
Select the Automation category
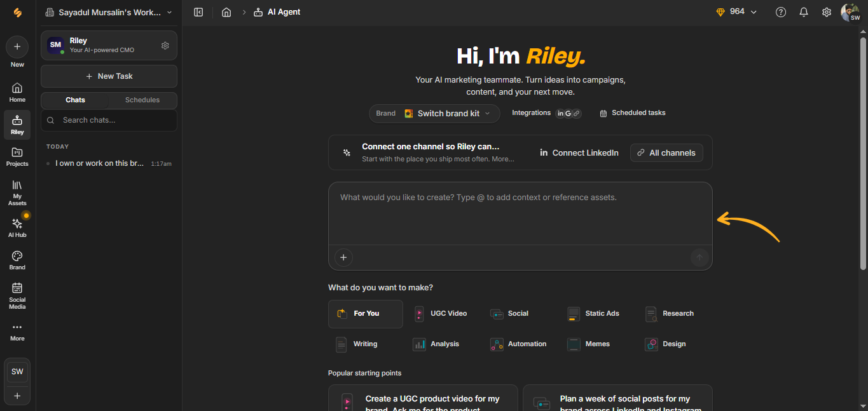pyautogui.click(x=519, y=344)
